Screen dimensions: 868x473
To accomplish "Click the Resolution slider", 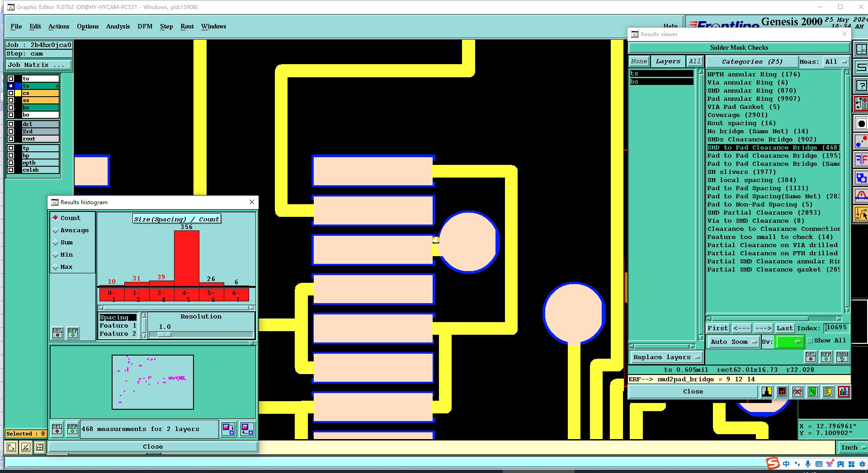I will [201, 335].
